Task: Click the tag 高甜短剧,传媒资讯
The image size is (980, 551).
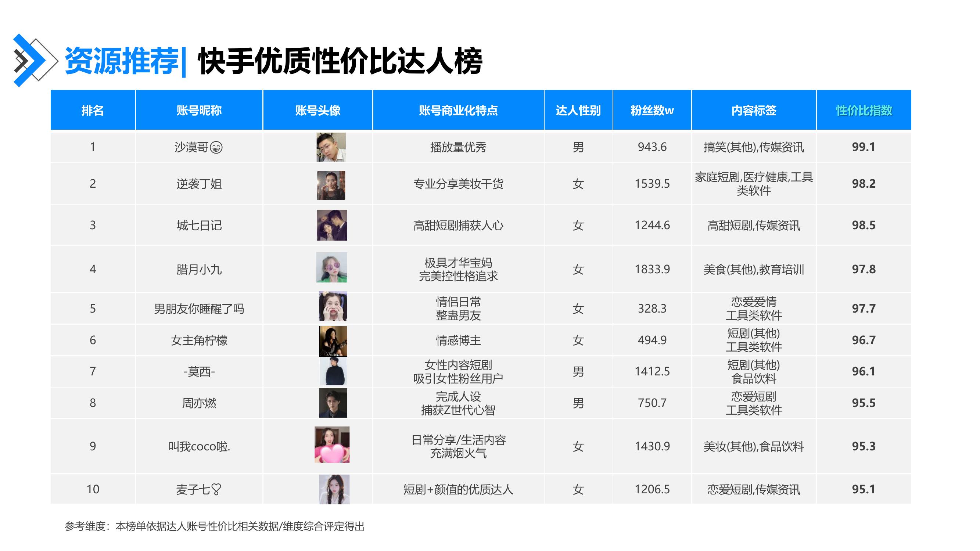Action: (x=754, y=226)
